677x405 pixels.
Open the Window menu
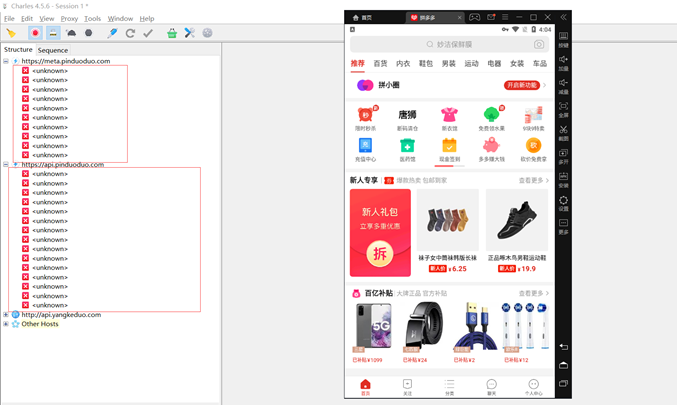click(120, 19)
